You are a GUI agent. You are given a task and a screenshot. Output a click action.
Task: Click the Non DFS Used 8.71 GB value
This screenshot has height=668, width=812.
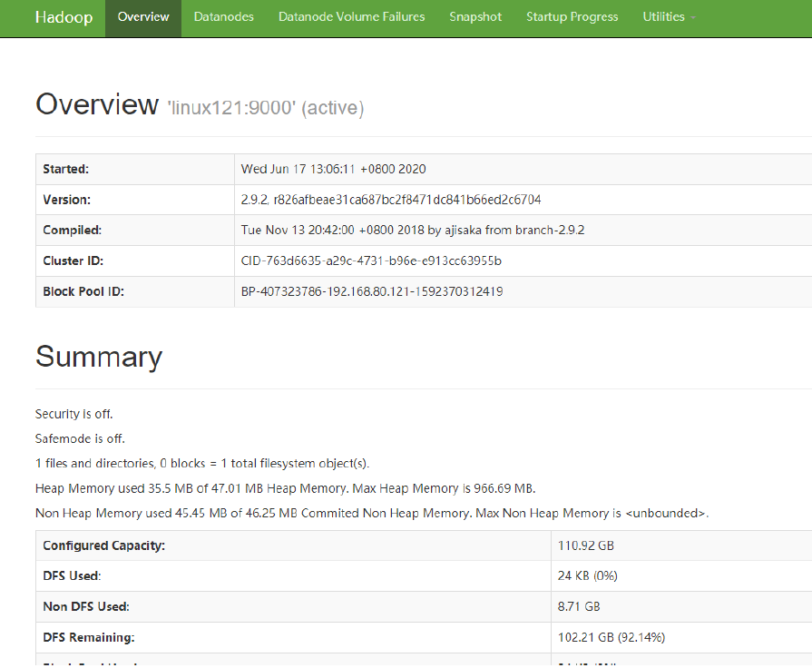coord(578,606)
